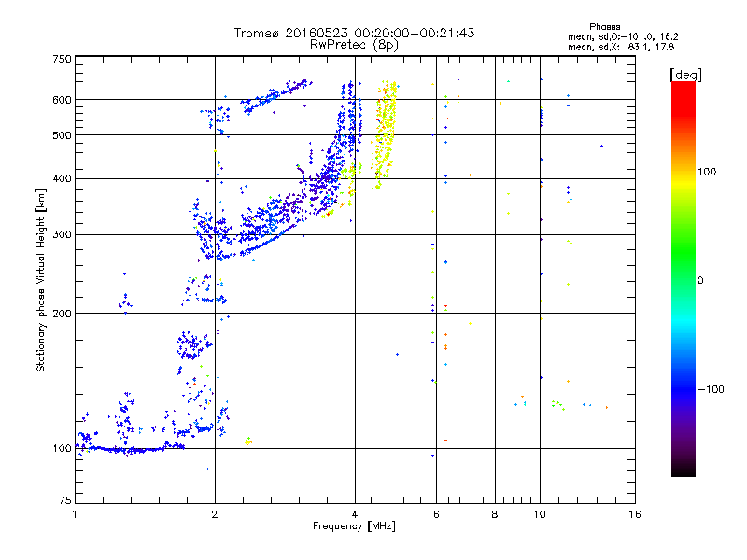Click the x-axis tick label '6'
The height and width of the screenshot is (560, 747).
[x=436, y=514]
